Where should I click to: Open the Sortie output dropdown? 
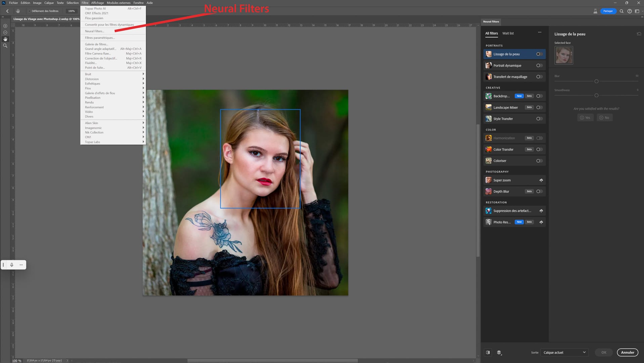[x=564, y=352]
